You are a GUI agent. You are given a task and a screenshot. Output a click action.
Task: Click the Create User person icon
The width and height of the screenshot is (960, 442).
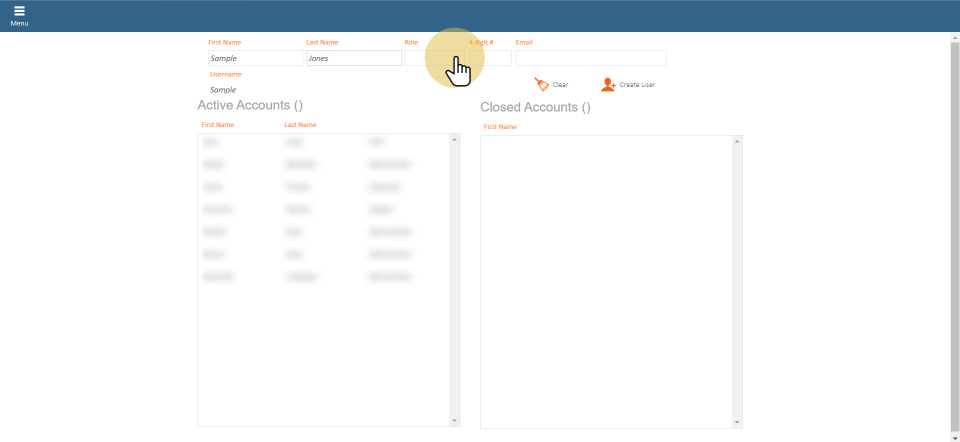(x=608, y=85)
